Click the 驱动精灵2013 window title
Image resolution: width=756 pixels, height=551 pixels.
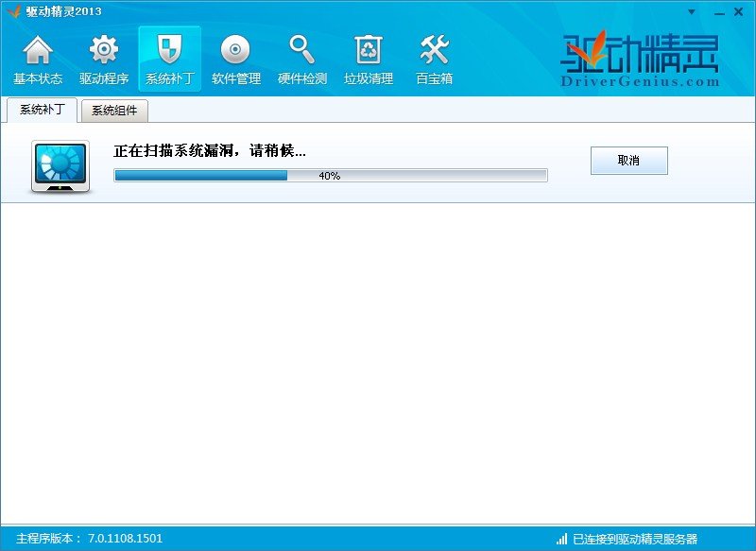[63, 11]
